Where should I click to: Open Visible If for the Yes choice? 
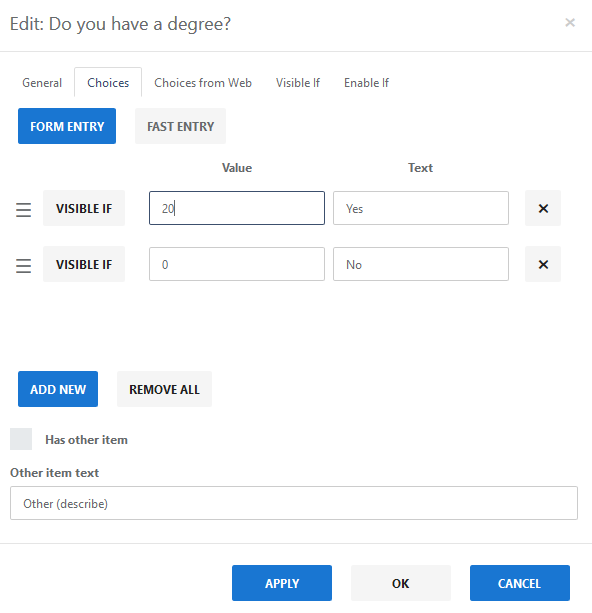tap(84, 208)
